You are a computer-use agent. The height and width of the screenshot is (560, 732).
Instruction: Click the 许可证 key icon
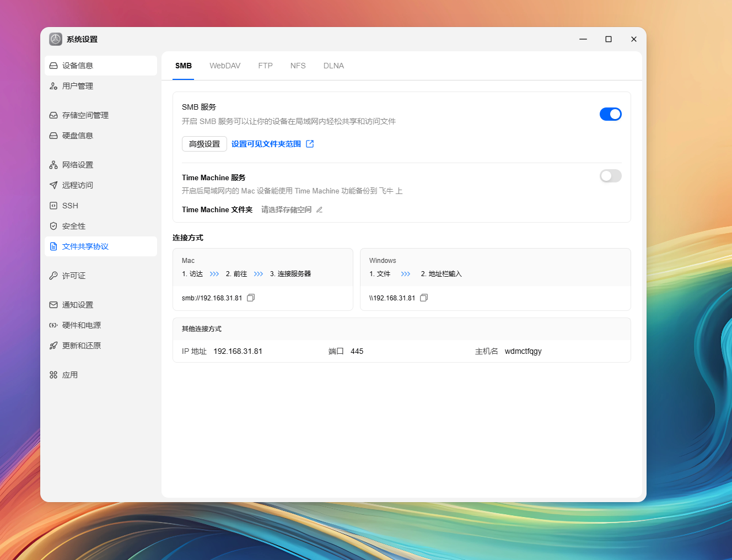coord(53,276)
